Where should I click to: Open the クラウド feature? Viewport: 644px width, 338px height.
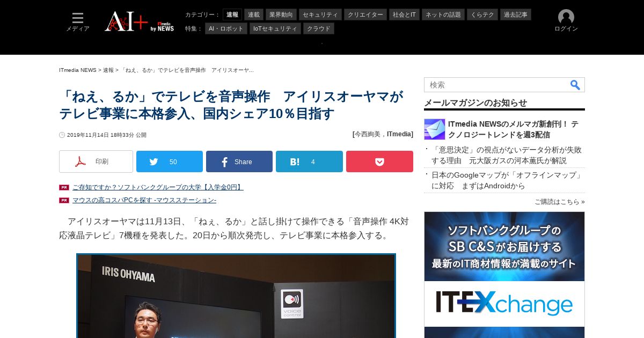point(319,28)
